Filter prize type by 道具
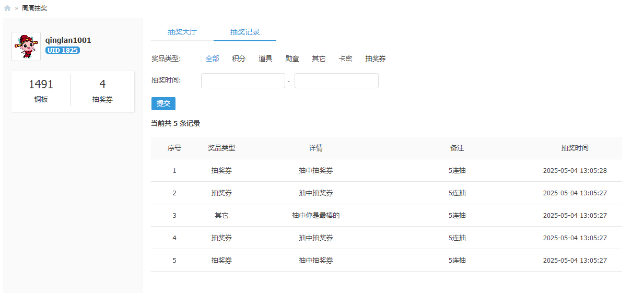 coord(265,58)
